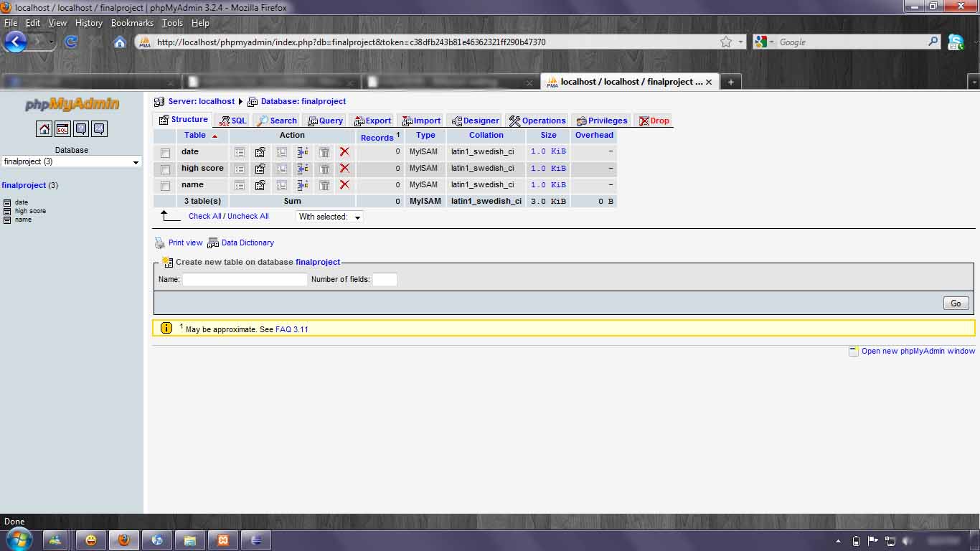This screenshot has width=980, height=551.
Task: Switch to the Structure tab
Action: pyautogui.click(x=184, y=120)
